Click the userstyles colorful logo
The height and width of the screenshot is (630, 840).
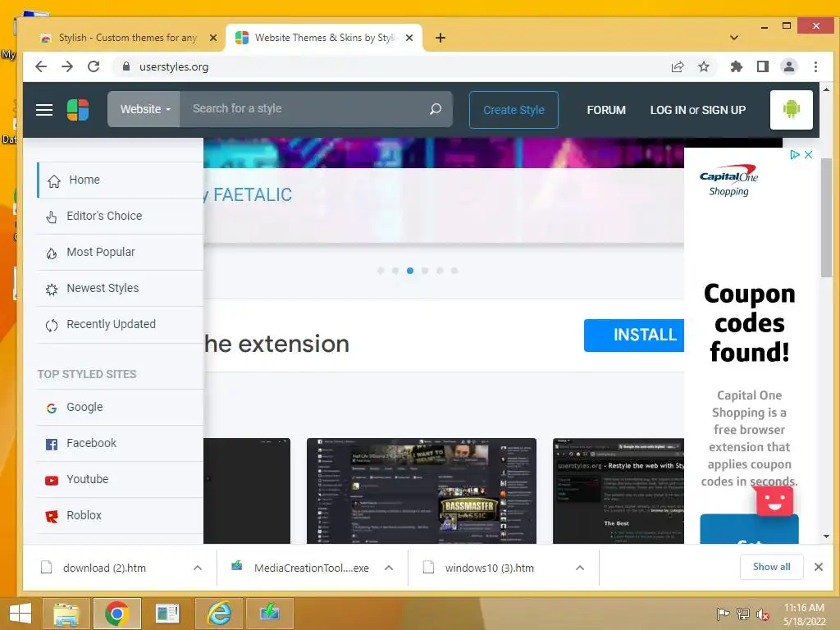pyautogui.click(x=78, y=110)
